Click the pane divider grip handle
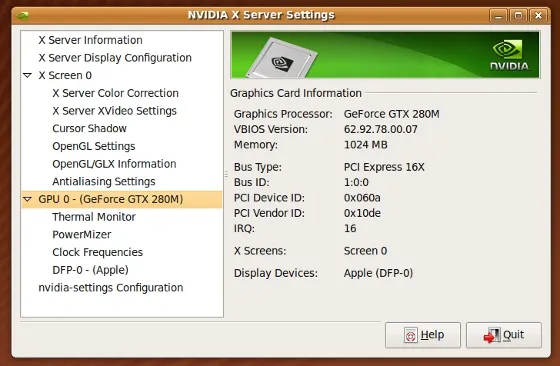Viewport: 560px width, 366px height. (226, 174)
